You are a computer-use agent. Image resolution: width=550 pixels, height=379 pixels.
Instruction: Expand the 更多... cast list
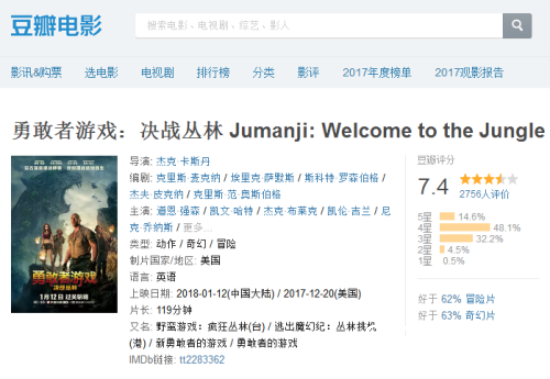tap(197, 227)
